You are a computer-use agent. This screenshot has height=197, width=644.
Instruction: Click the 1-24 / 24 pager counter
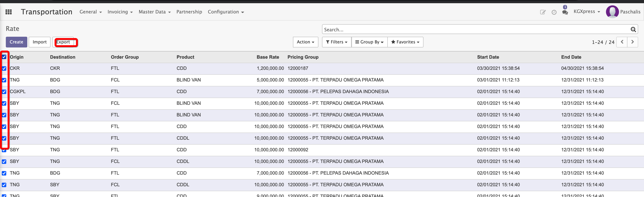point(603,42)
